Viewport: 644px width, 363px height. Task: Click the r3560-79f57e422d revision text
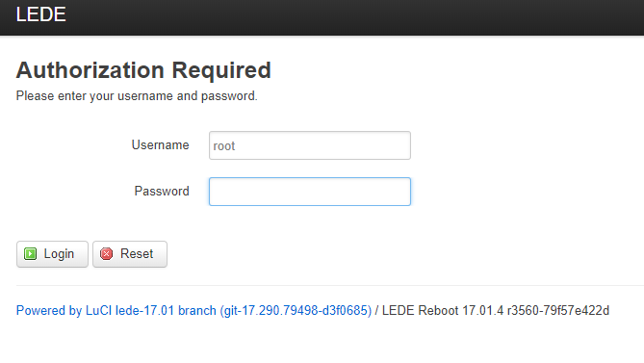click(x=558, y=310)
